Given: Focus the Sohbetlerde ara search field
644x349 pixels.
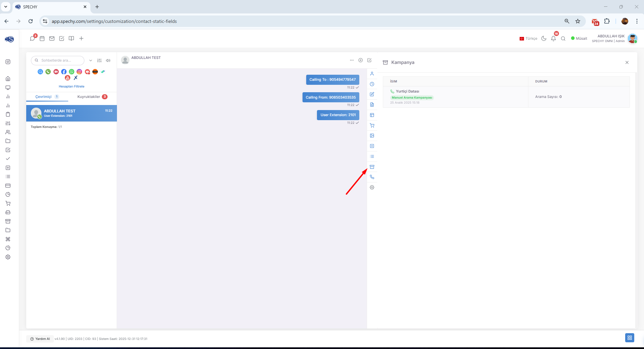Looking at the screenshot, I should 58,61.
